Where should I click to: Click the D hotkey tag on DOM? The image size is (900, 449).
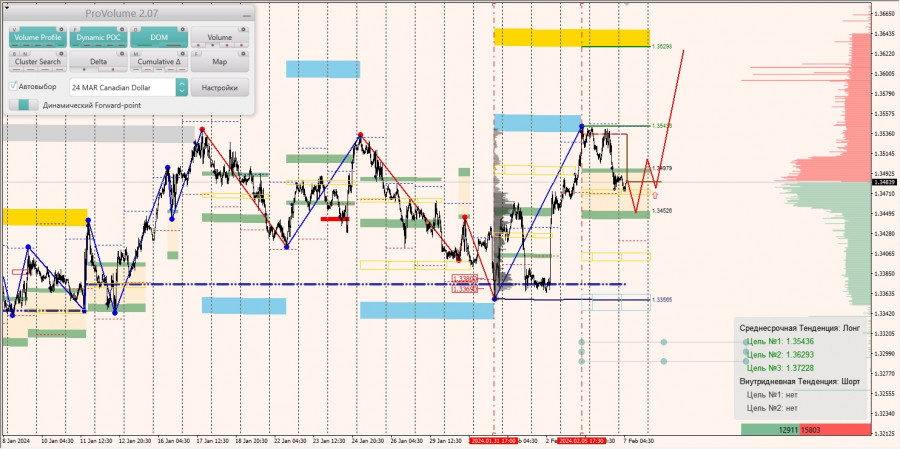(135, 30)
